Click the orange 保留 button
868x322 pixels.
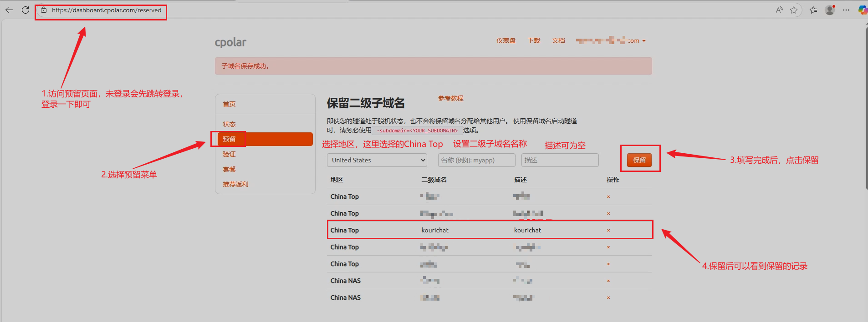click(x=639, y=160)
